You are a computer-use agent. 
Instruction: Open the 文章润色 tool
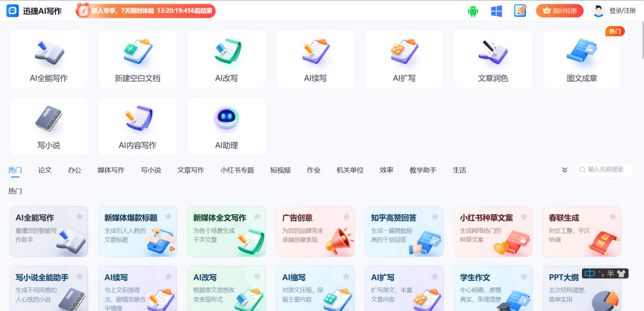point(493,59)
